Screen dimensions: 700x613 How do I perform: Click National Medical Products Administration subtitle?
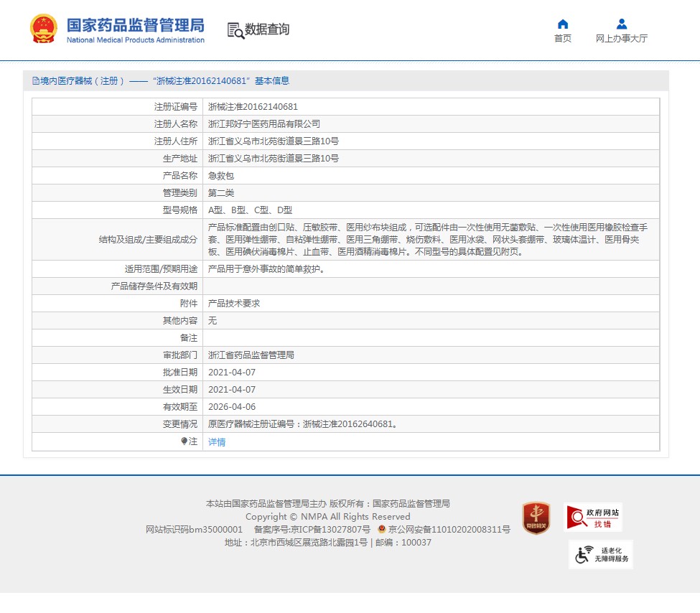pyautogui.click(x=135, y=39)
